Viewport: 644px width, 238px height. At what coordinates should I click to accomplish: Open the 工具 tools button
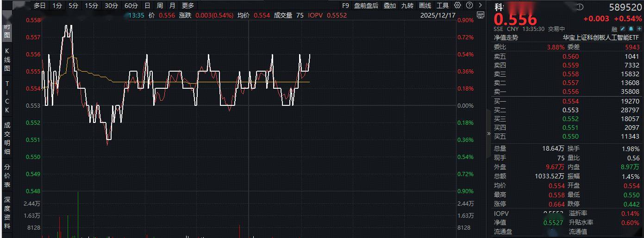[x=443, y=6]
